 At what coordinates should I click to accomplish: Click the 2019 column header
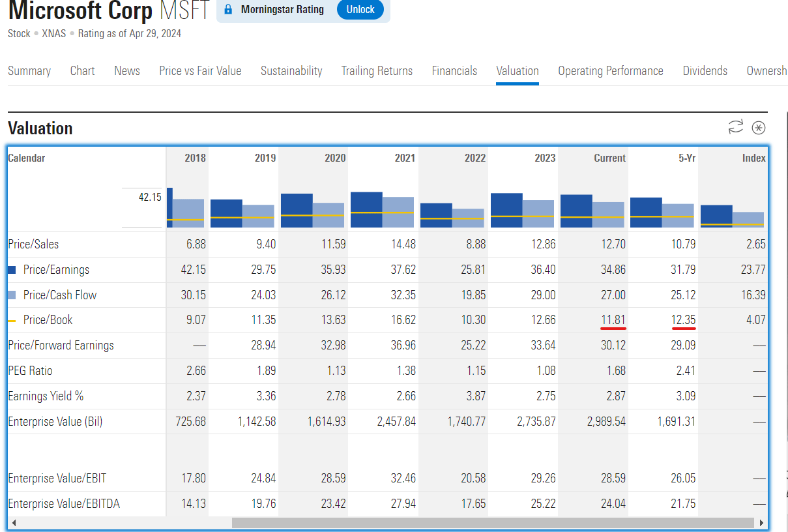265,158
